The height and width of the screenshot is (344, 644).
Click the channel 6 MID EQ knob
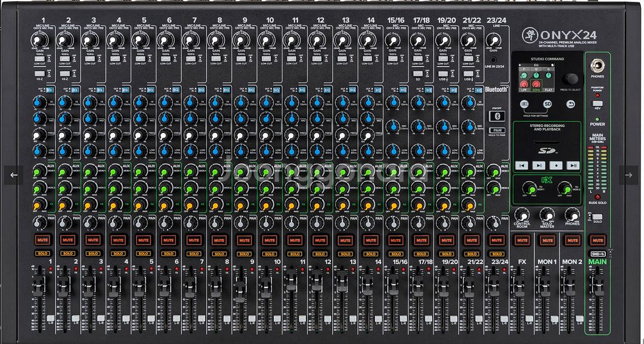(x=165, y=118)
